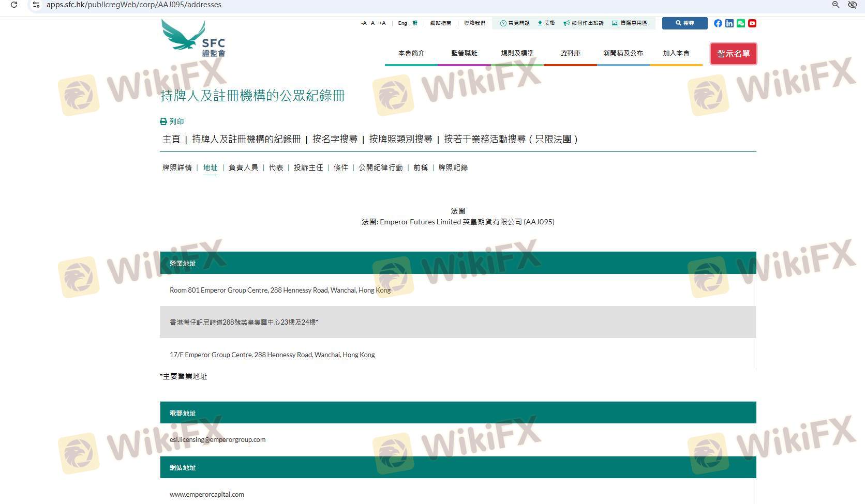
Task: Open the 按名字搜尋 link
Action: (335, 139)
